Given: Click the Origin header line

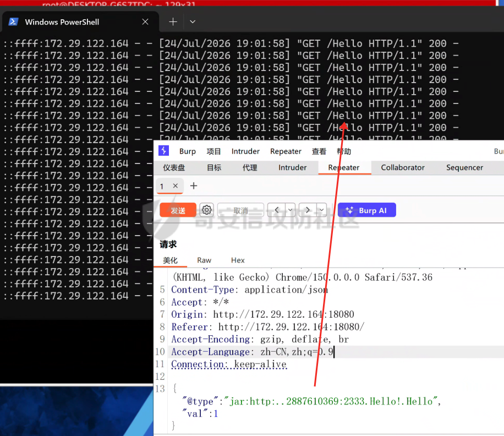Looking at the screenshot, I should click(262, 314).
